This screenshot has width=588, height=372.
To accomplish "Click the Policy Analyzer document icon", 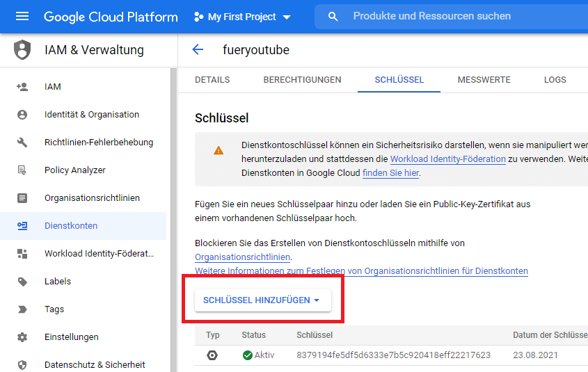I will click(x=22, y=170).
